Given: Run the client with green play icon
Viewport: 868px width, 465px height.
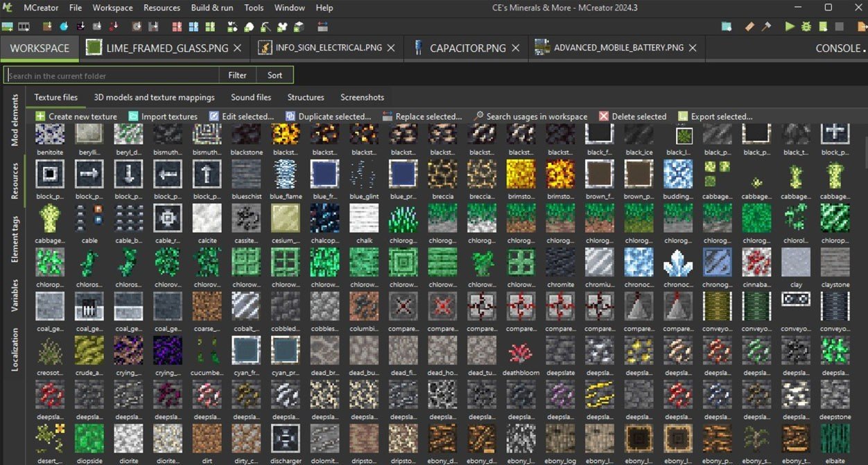Looking at the screenshot, I should [x=790, y=27].
